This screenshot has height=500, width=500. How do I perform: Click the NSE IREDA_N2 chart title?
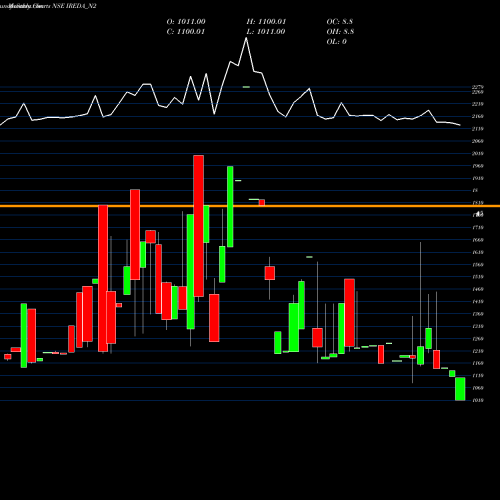tap(75, 6)
